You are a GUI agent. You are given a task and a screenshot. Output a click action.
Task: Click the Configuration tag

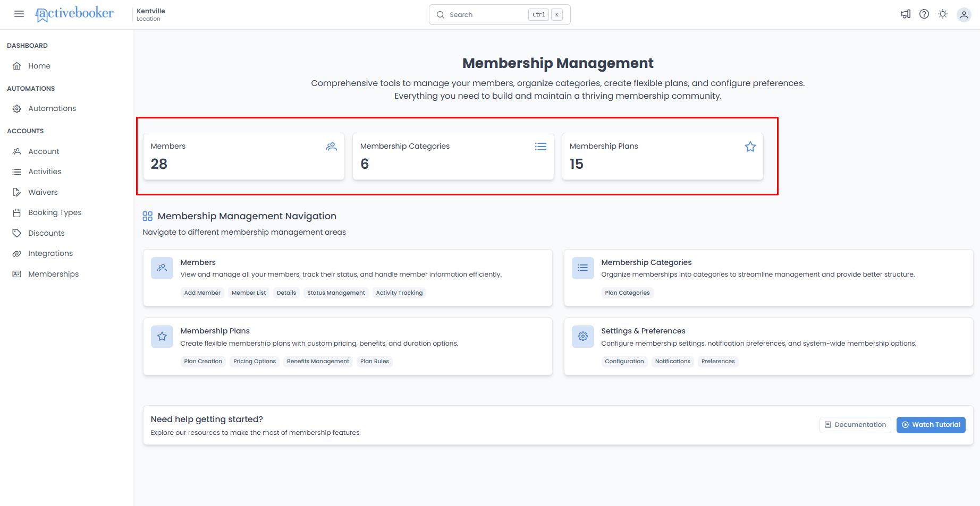pos(624,361)
